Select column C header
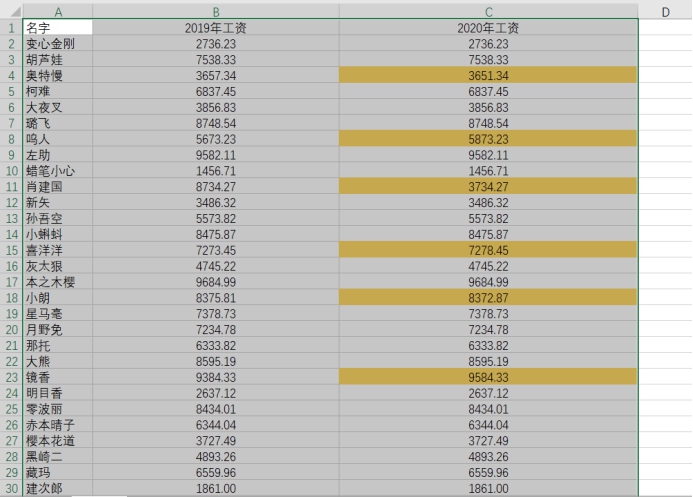Screen dimensions: 693x497 click(x=488, y=11)
